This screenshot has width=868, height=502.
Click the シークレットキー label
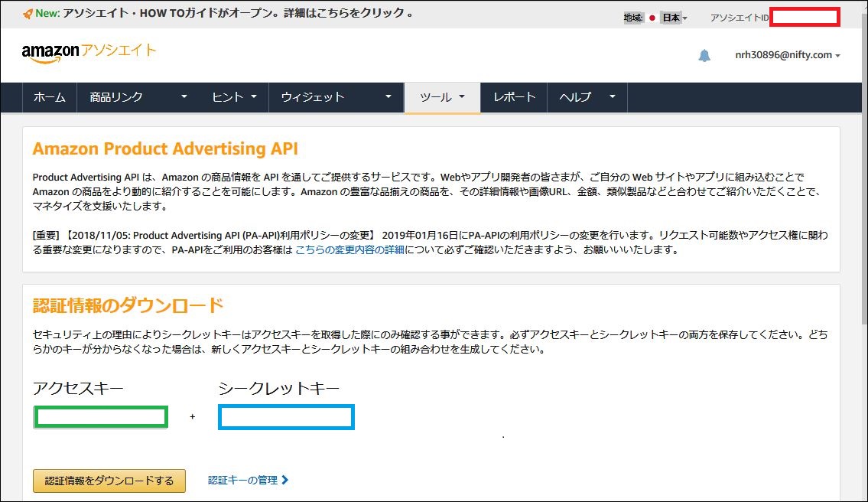click(278, 389)
